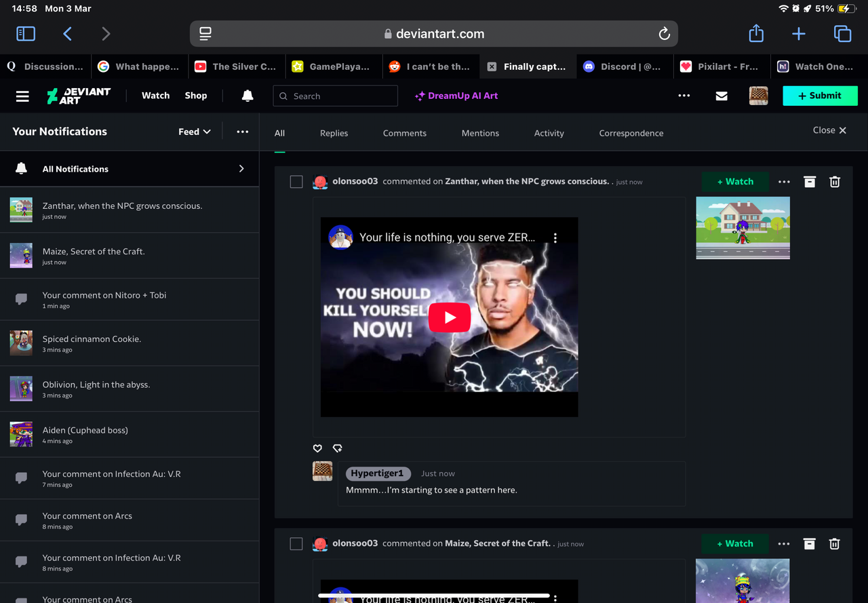Viewport: 868px width, 603px height.
Task: Open DeviantArt hamburger menu
Action: click(22, 96)
